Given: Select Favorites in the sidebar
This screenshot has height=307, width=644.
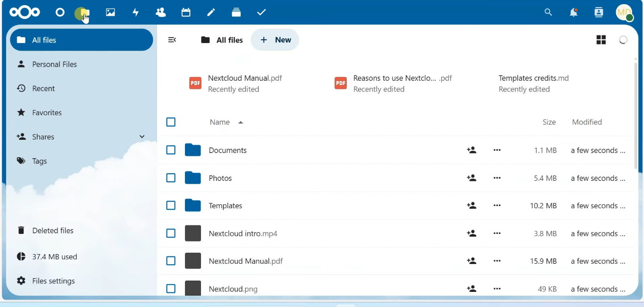Looking at the screenshot, I should [82, 113].
